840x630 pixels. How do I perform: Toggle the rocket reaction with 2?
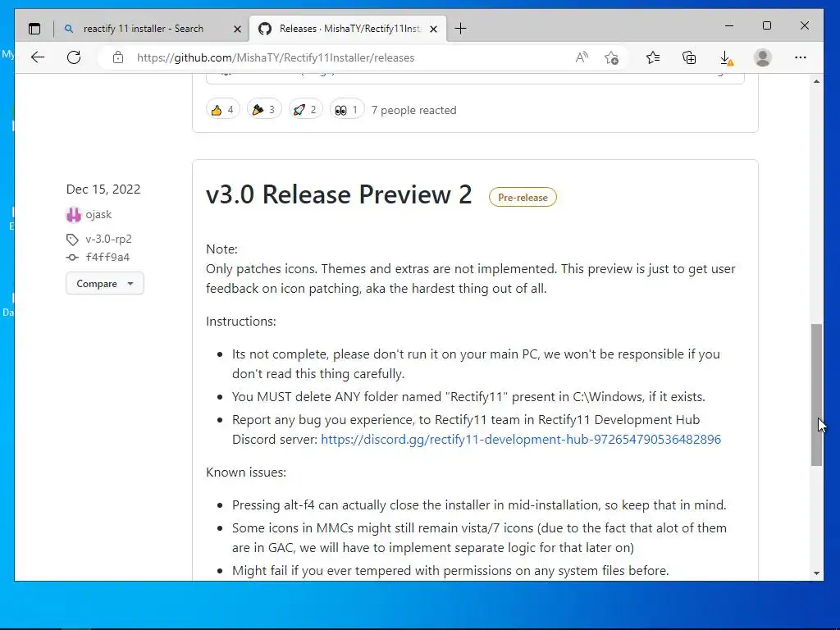[x=305, y=110]
